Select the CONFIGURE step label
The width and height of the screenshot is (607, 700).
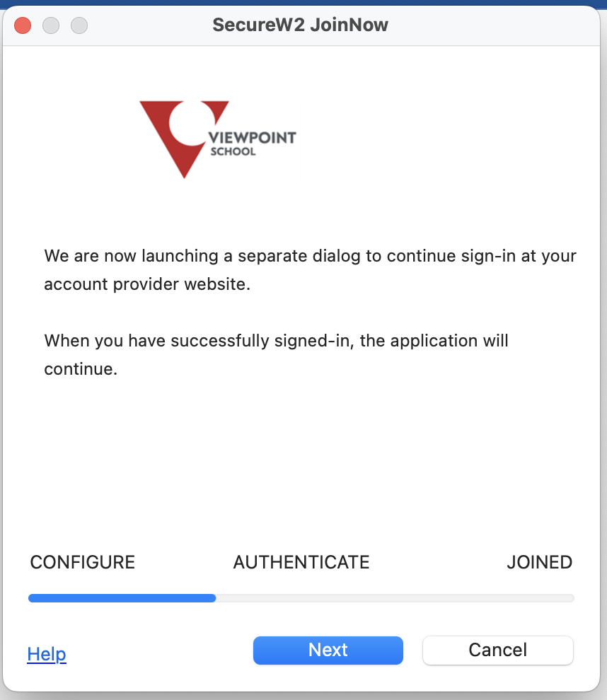pos(83,562)
